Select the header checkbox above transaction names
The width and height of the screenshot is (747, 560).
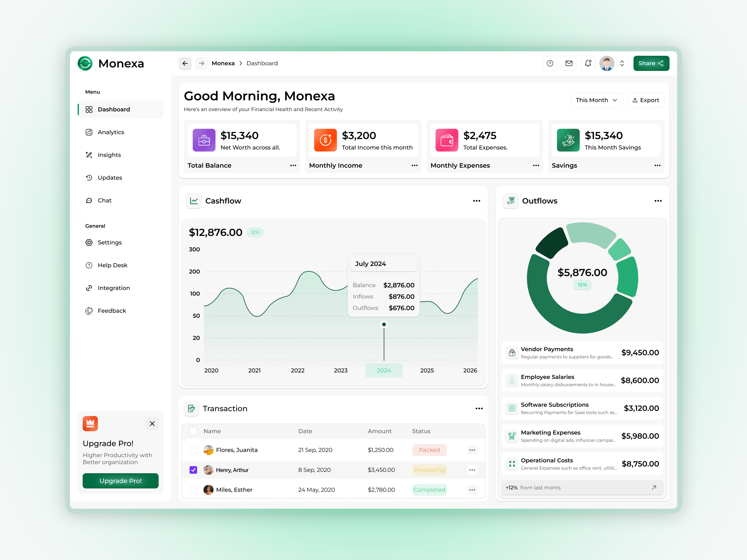click(x=193, y=431)
